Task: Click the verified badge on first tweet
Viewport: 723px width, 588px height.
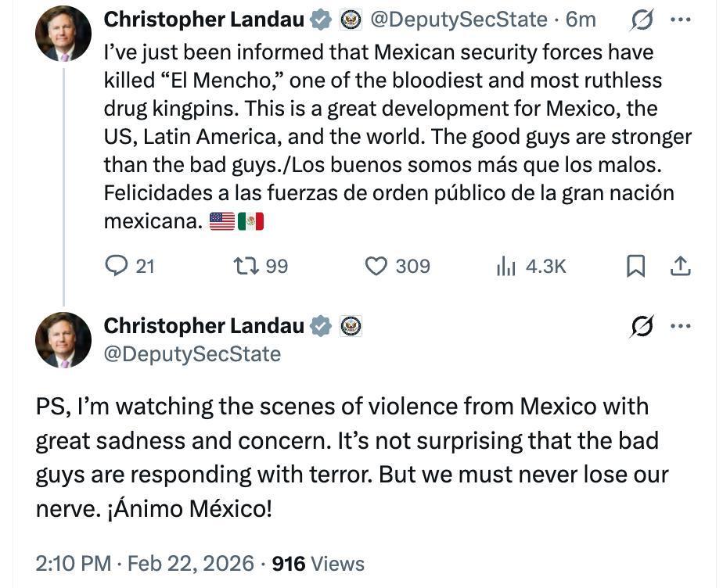Action: (322, 20)
